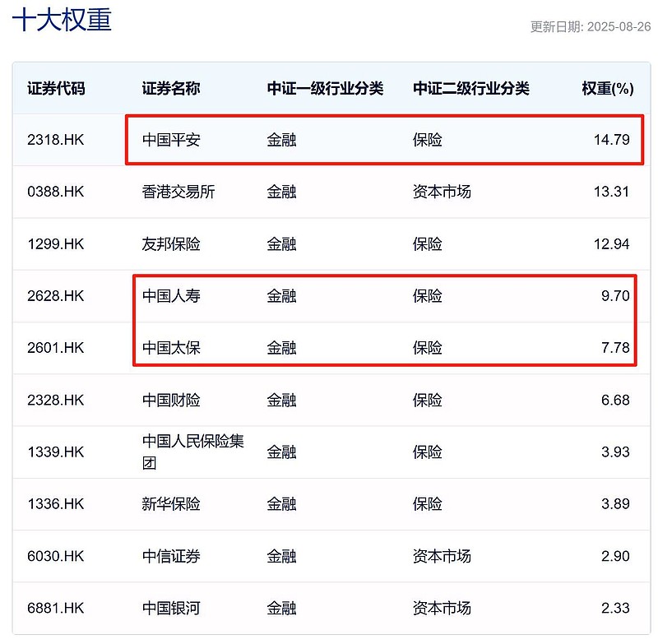Click 金融 in the 香港交易所 row
This screenshot has height=644, width=658.
click(281, 192)
